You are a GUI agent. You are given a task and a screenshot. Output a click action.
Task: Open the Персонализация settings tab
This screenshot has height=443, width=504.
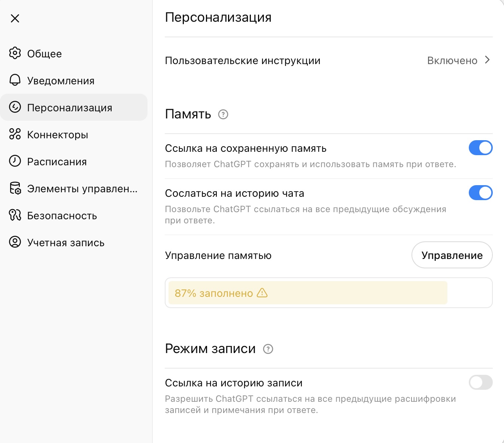pyautogui.click(x=70, y=108)
